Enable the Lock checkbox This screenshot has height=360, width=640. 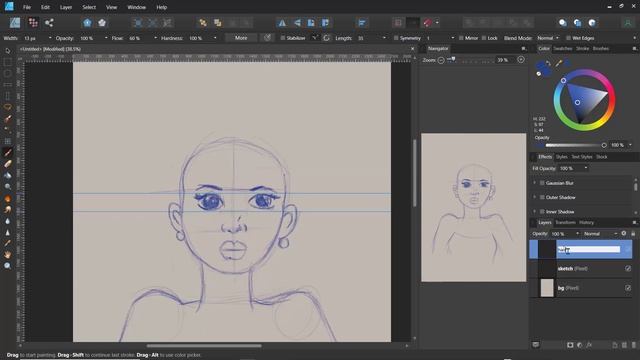tap(484, 38)
